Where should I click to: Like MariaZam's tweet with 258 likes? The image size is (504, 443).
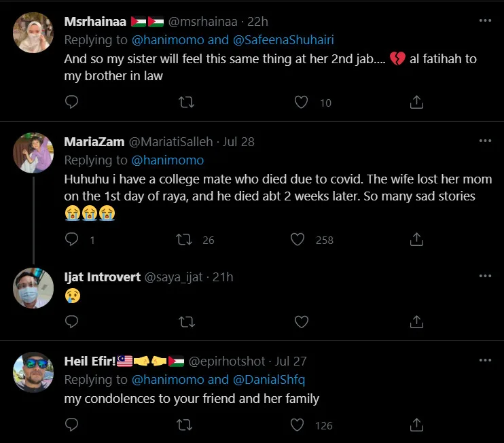(x=298, y=239)
